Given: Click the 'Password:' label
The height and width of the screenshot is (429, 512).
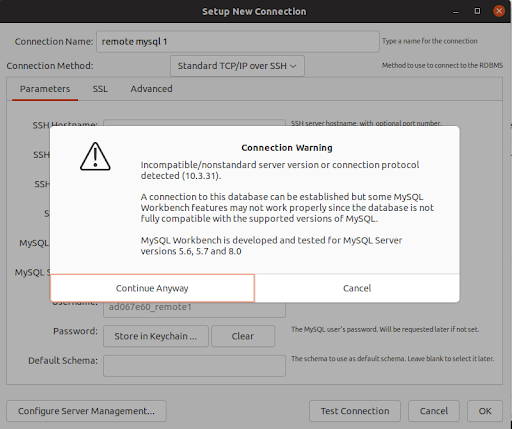Looking at the screenshot, I should pos(75,331).
